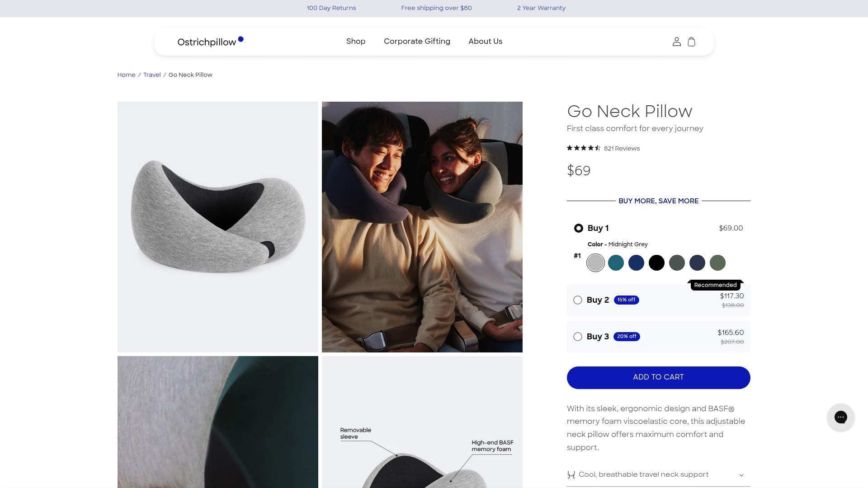Click the Ostrichpillow logo

(x=207, y=42)
